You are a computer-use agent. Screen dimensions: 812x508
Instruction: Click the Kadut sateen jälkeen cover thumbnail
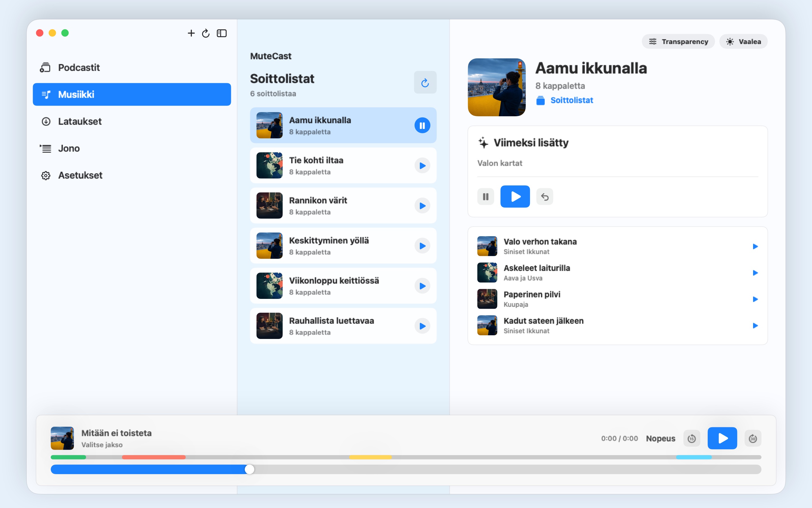click(487, 325)
